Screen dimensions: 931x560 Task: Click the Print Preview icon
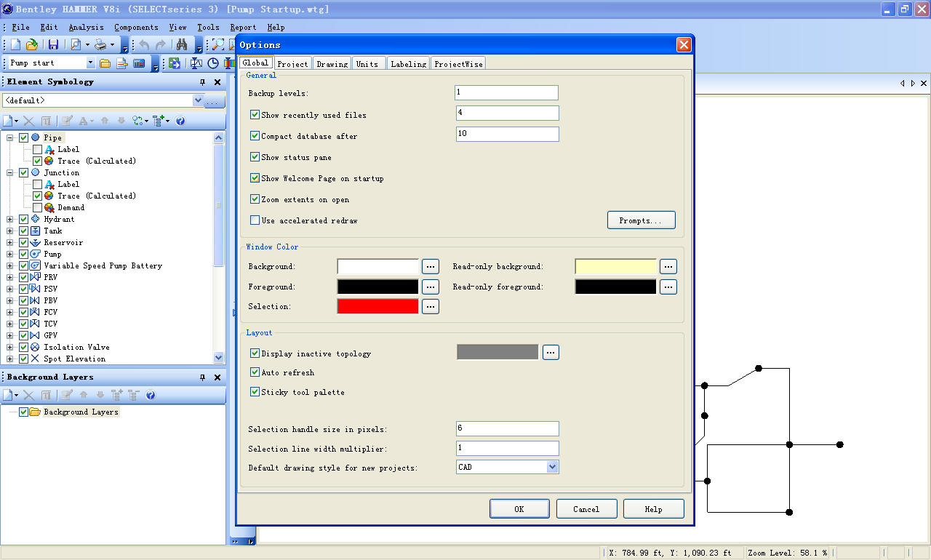75,45
